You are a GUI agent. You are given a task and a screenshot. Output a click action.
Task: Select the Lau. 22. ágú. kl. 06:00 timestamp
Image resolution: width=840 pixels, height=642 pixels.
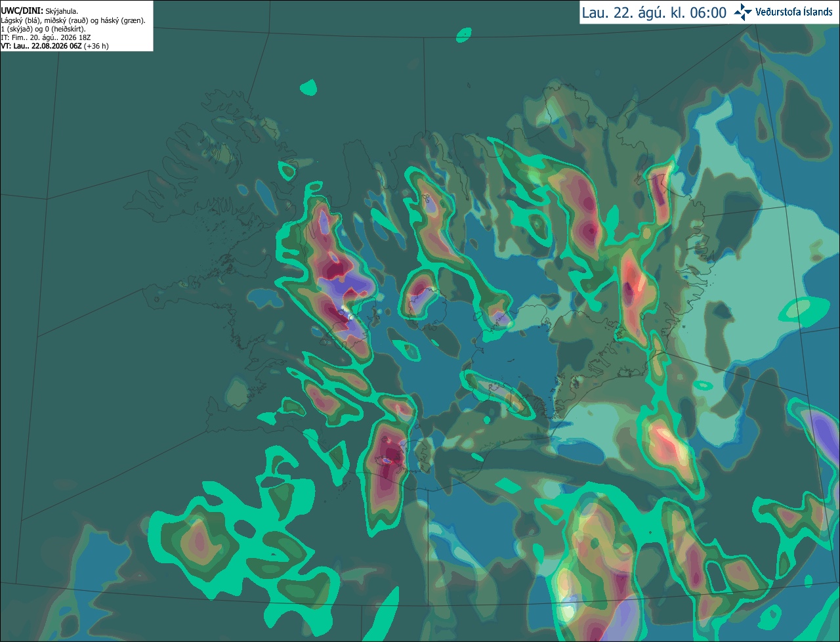(x=654, y=12)
